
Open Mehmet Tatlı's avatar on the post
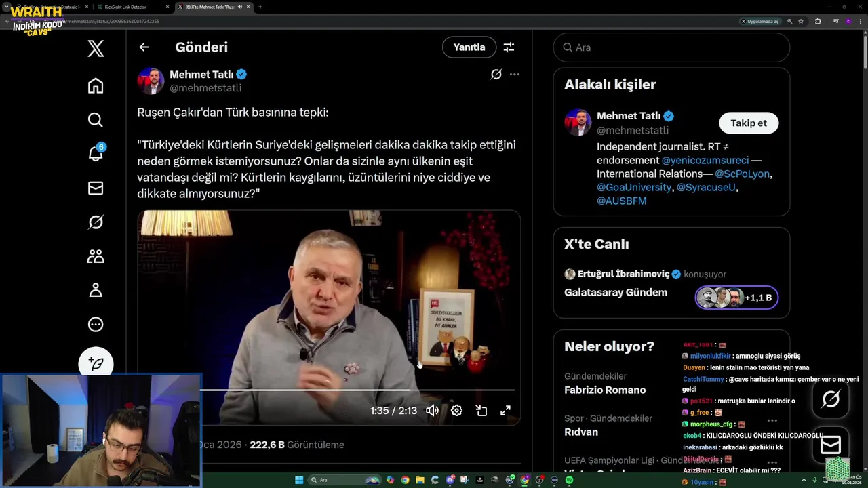click(x=151, y=81)
